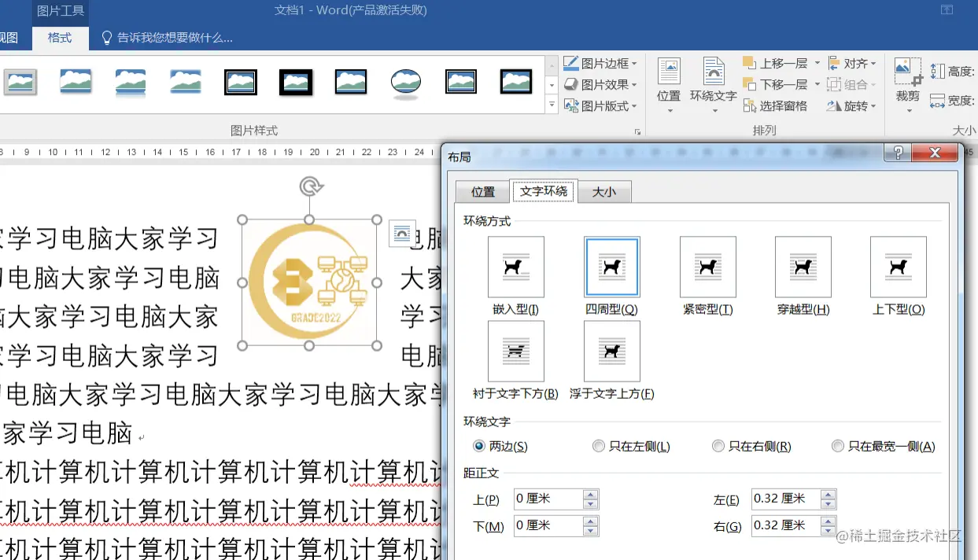Open the 选择窗格 selection pane
Screen dimensions: 978x560
point(775,105)
